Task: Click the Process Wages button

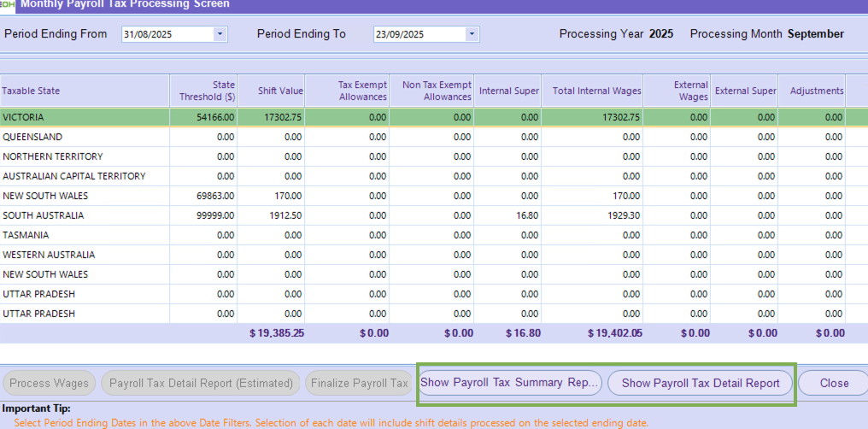Action: click(x=49, y=383)
